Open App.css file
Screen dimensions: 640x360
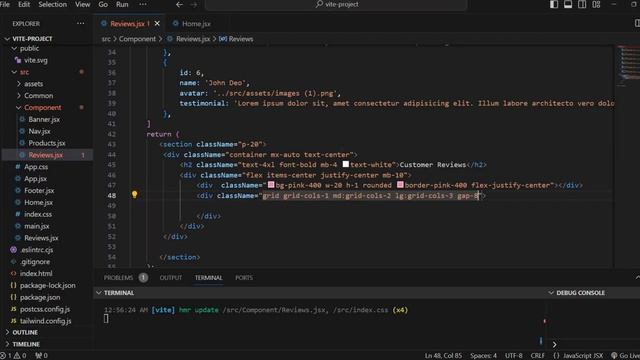36,167
